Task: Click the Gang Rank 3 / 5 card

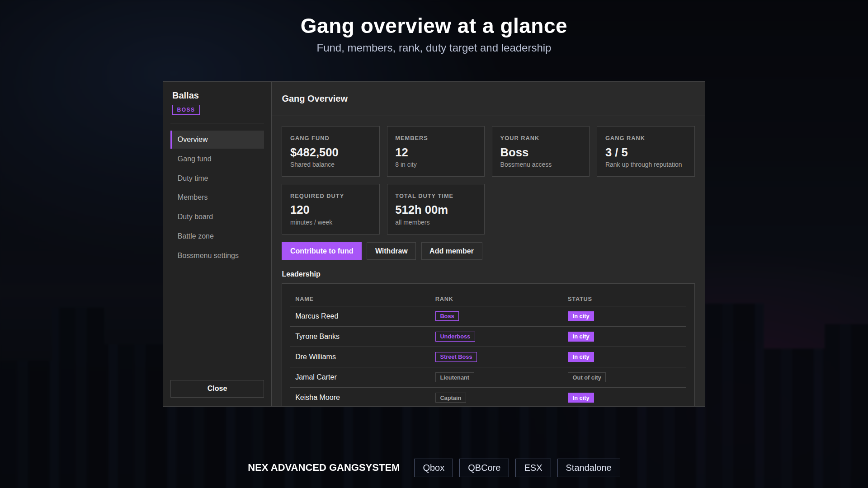Action: coord(646,151)
